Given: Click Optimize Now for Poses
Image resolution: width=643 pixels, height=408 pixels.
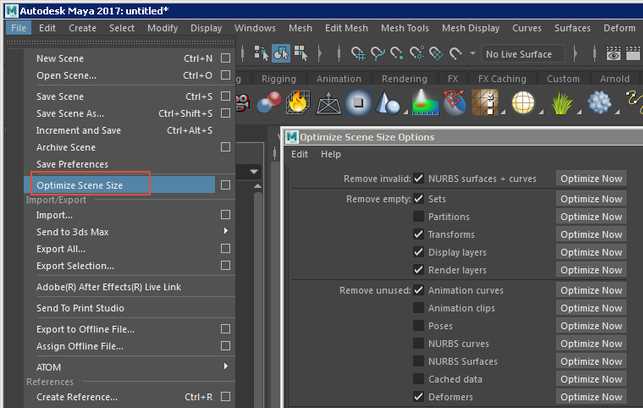Looking at the screenshot, I should [591, 326].
